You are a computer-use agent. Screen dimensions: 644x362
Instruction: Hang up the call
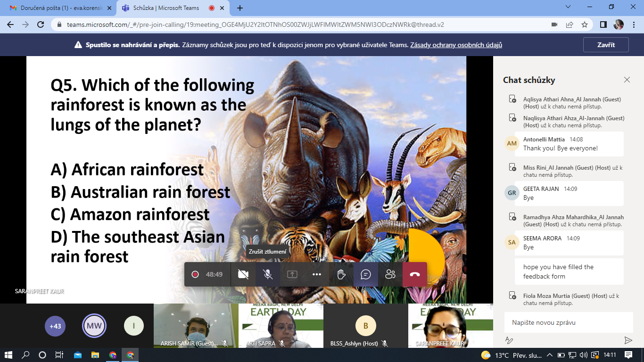point(415,274)
